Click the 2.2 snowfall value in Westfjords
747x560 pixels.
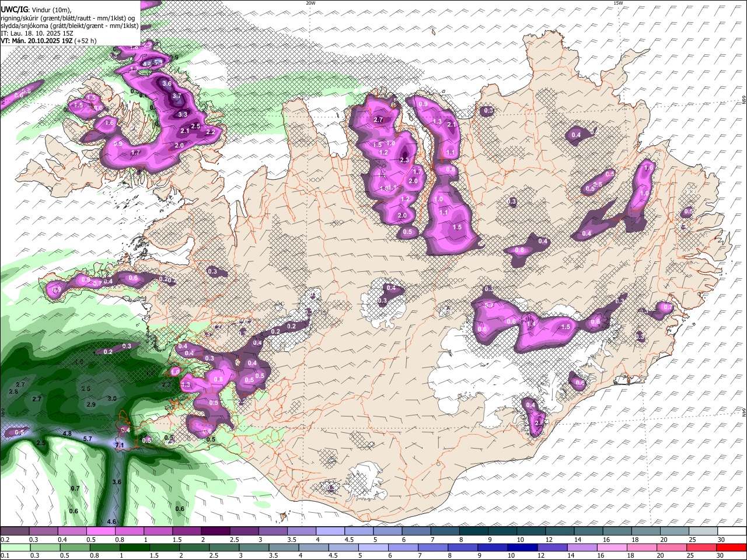(211, 132)
